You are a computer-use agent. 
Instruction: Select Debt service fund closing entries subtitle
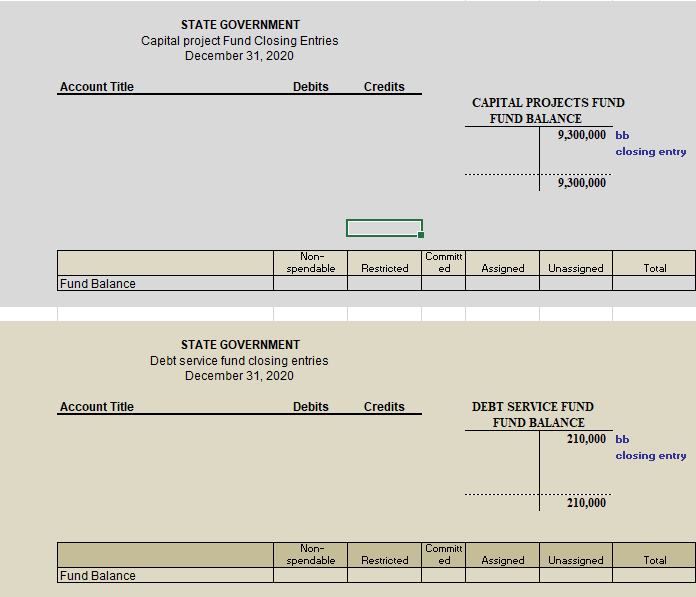239,360
